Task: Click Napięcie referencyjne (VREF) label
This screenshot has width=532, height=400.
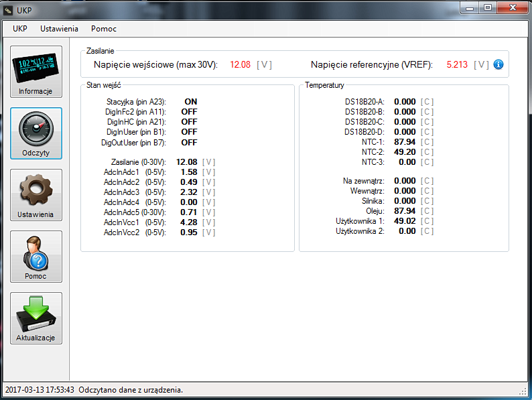Action: tap(372, 64)
